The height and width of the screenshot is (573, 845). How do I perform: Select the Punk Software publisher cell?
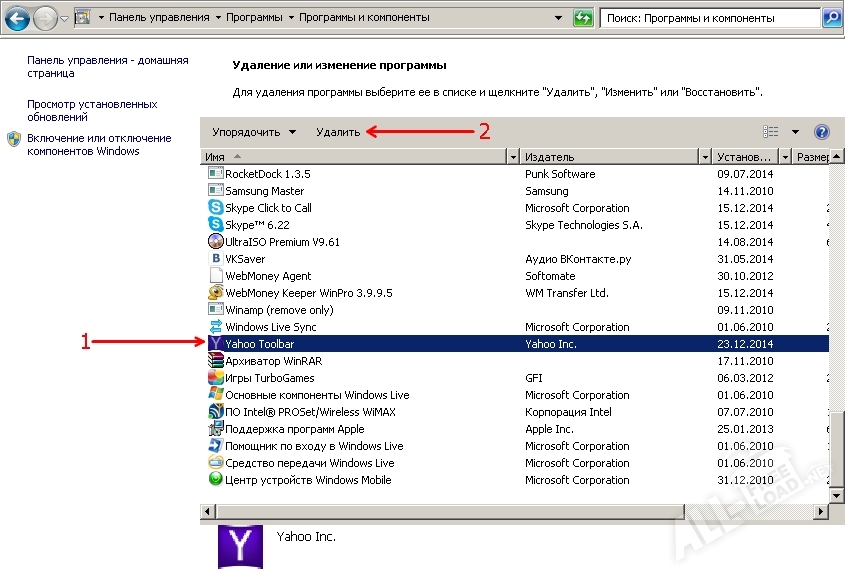(560, 174)
